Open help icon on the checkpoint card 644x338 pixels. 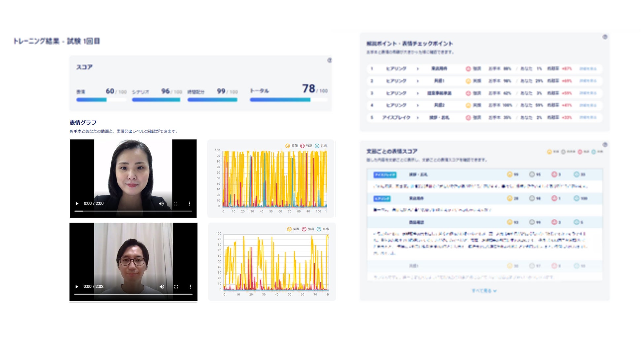click(605, 37)
